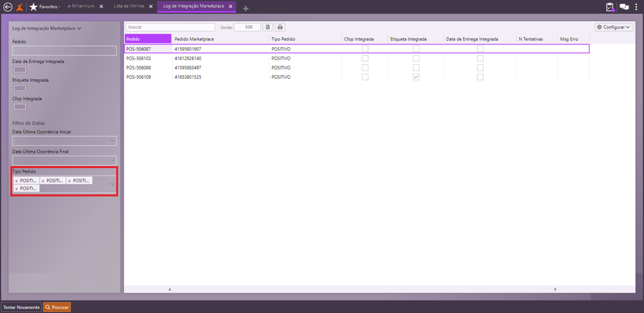Image resolution: width=644 pixels, height=313 pixels.
Task: Click the Tentar Novamente button
Action: pos(21,307)
